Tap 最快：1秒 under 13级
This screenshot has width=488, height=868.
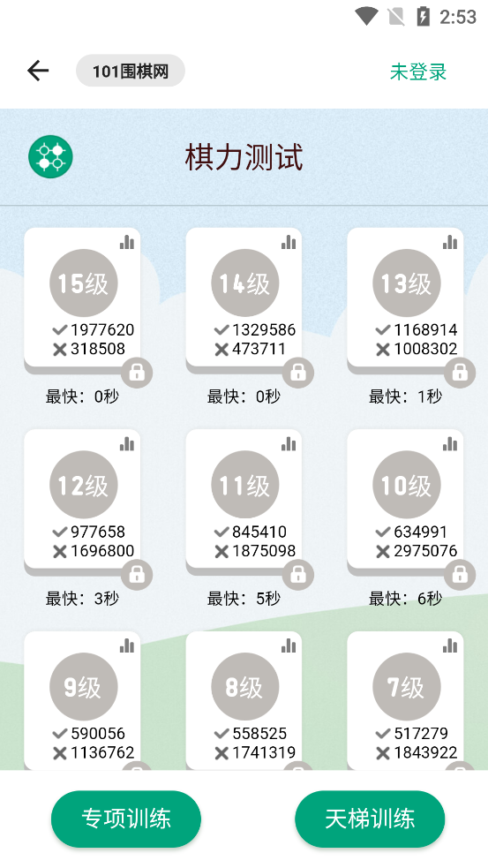pyautogui.click(x=406, y=396)
